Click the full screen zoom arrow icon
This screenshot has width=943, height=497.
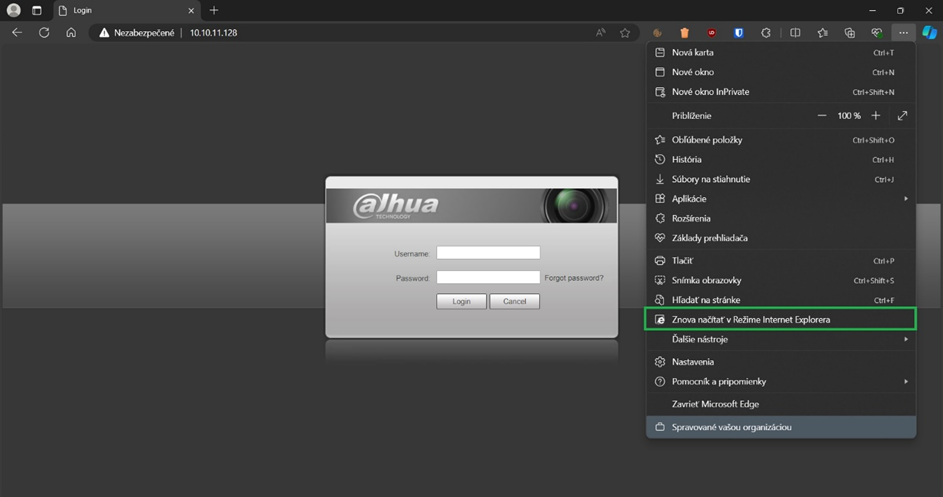(x=902, y=116)
